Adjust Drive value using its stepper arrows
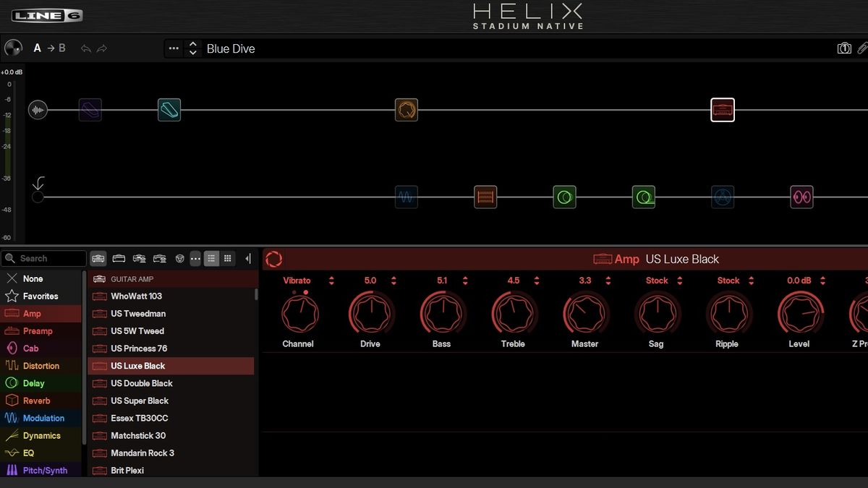868x488 pixels. coord(393,281)
